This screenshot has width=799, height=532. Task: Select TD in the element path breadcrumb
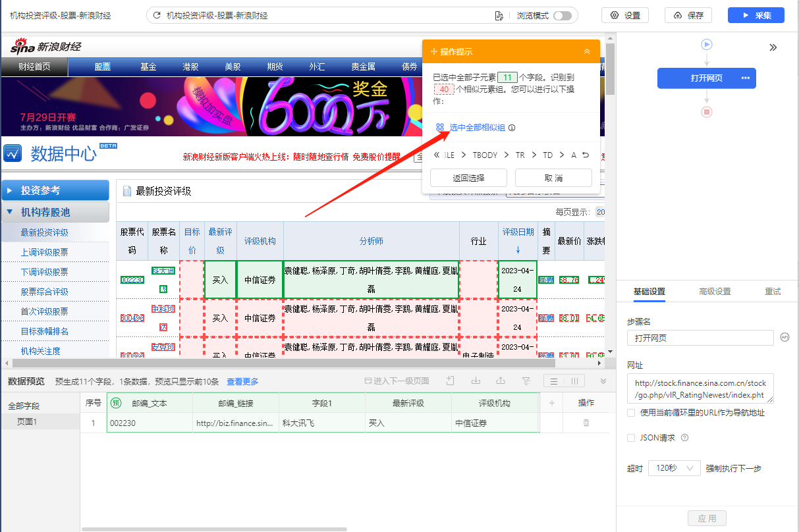[x=548, y=155]
